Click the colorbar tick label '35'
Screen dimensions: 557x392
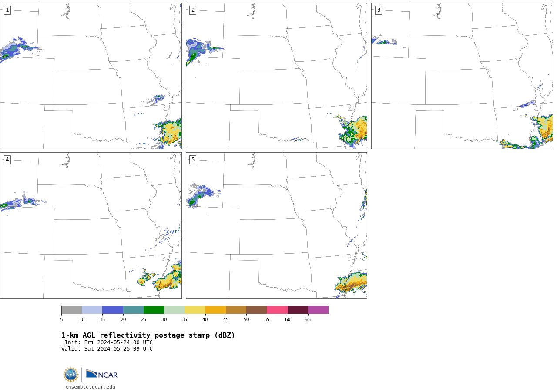(x=185, y=320)
